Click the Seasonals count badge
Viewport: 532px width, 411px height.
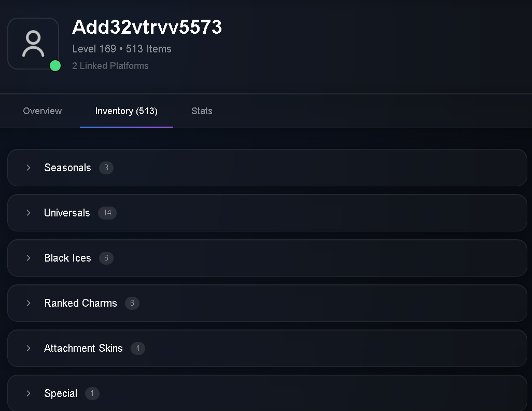click(106, 168)
